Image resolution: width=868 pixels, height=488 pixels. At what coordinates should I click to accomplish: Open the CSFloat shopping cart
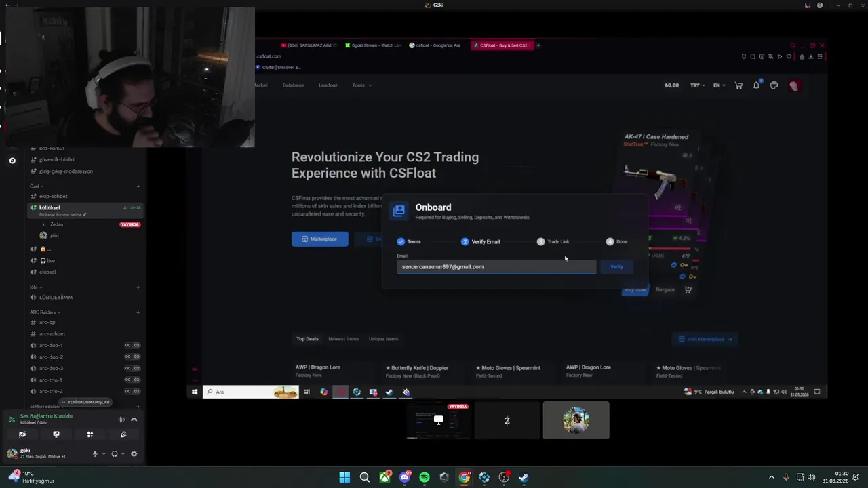click(738, 85)
